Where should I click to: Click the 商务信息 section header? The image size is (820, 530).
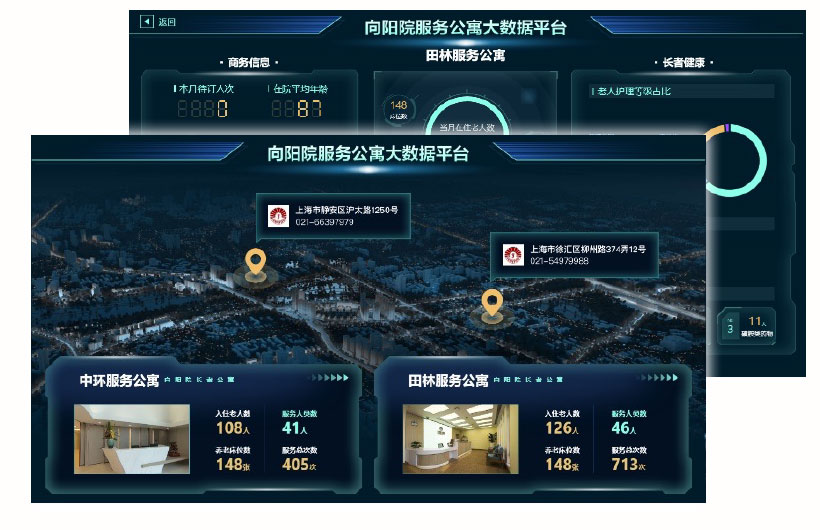249,62
